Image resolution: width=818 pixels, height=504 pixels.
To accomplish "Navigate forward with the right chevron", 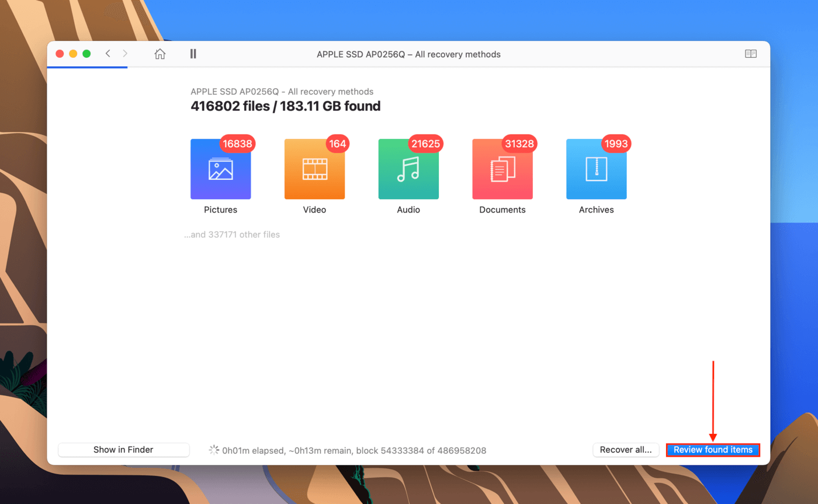I will (125, 54).
